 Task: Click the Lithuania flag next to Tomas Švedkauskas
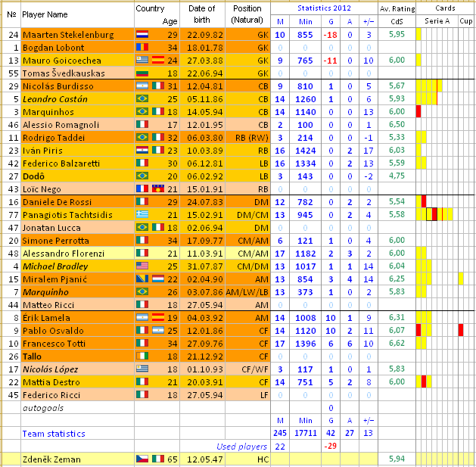click(x=142, y=73)
